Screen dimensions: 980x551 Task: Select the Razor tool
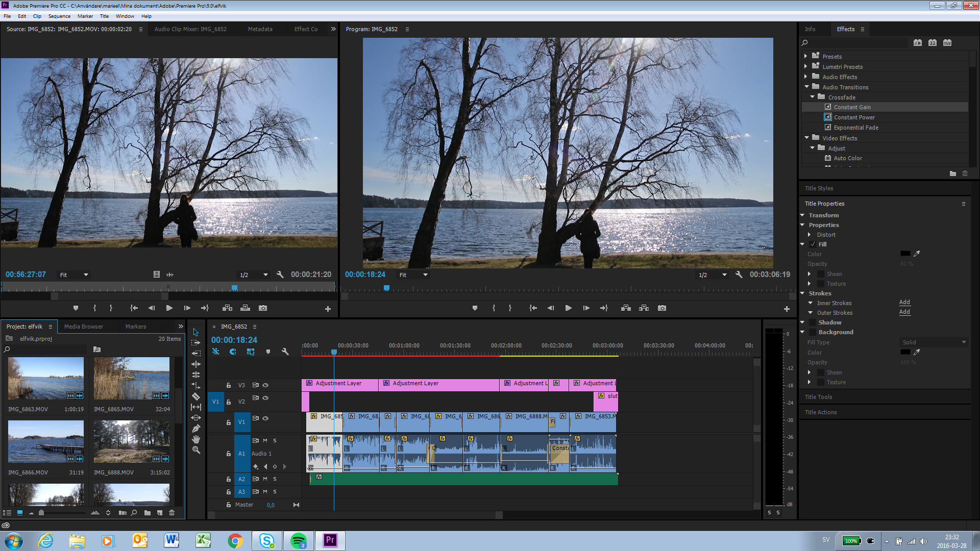[x=196, y=396]
